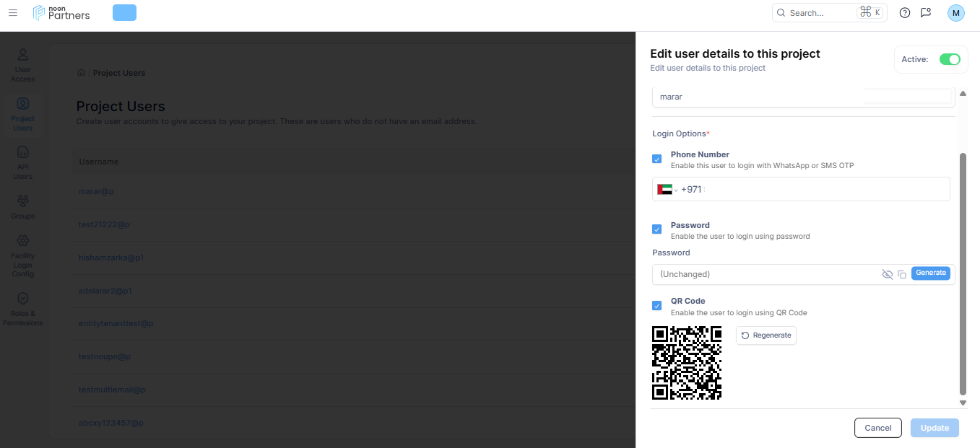This screenshot has height=448, width=980.
Task: Open Facility Login Config in sidebar
Action: point(23,255)
